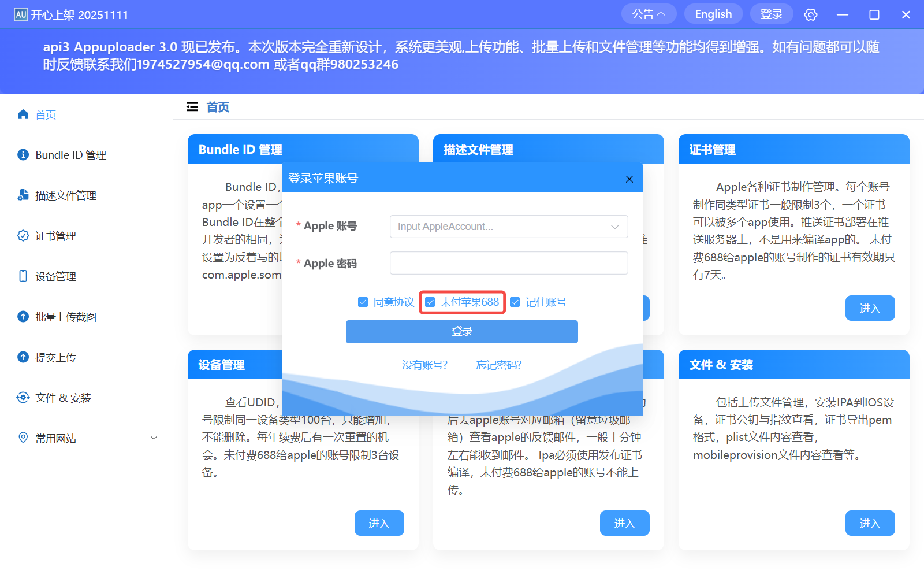
Task: Open settings with the gear icon
Action: pyautogui.click(x=810, y=14)
